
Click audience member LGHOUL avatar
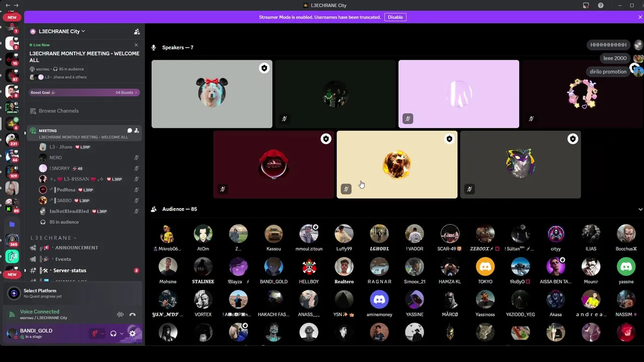[x=379, y=234]
